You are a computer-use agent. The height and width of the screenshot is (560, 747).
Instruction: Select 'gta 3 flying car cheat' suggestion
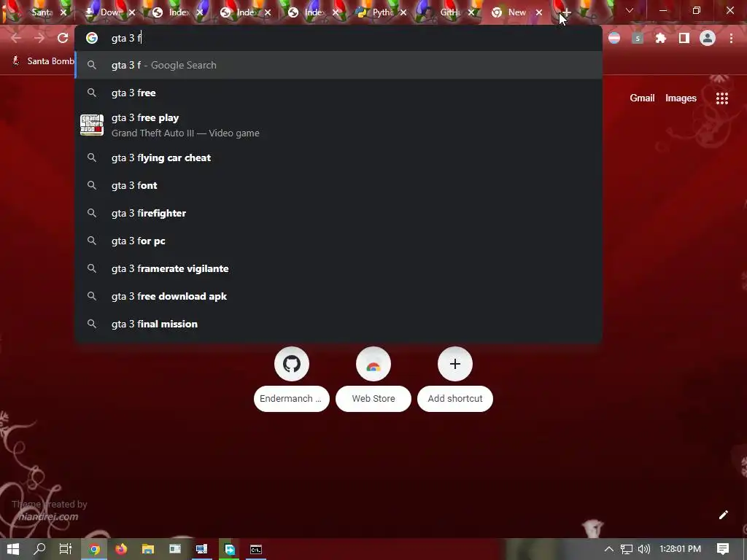[x=338, y=157]
